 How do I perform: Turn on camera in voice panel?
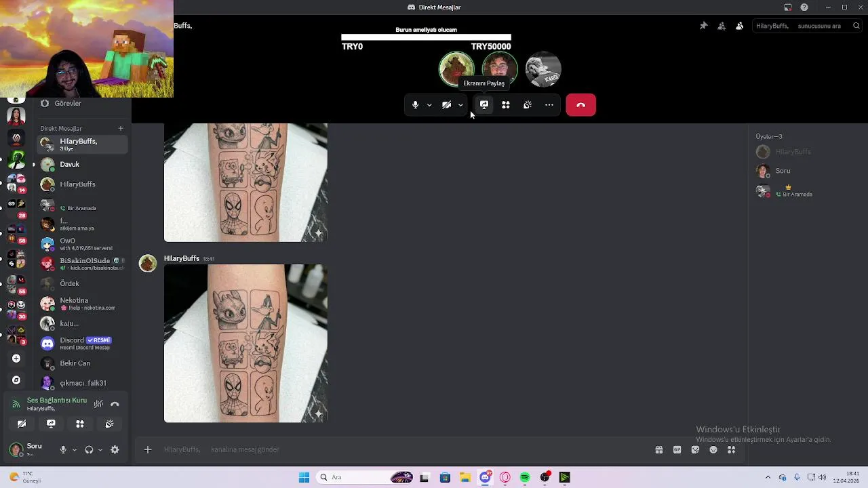(22, 424)
